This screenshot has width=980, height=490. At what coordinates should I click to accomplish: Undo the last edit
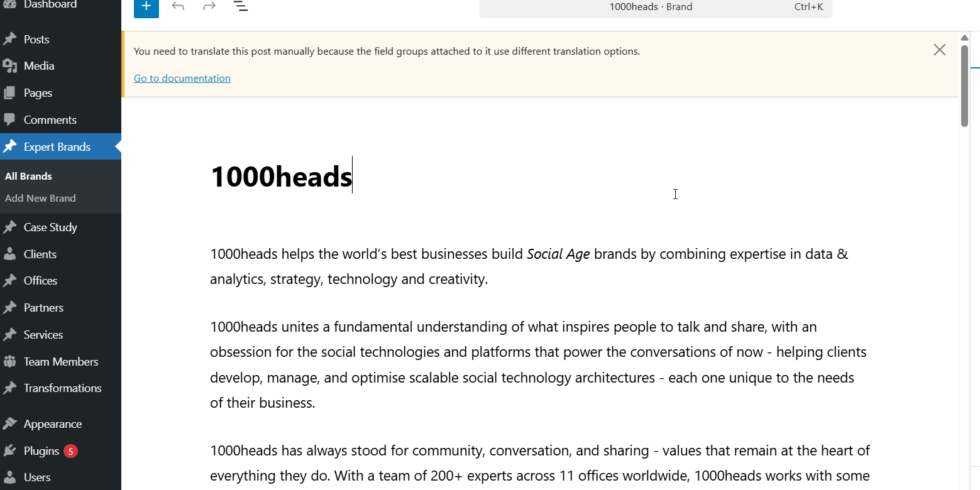(x=178, y=7)
